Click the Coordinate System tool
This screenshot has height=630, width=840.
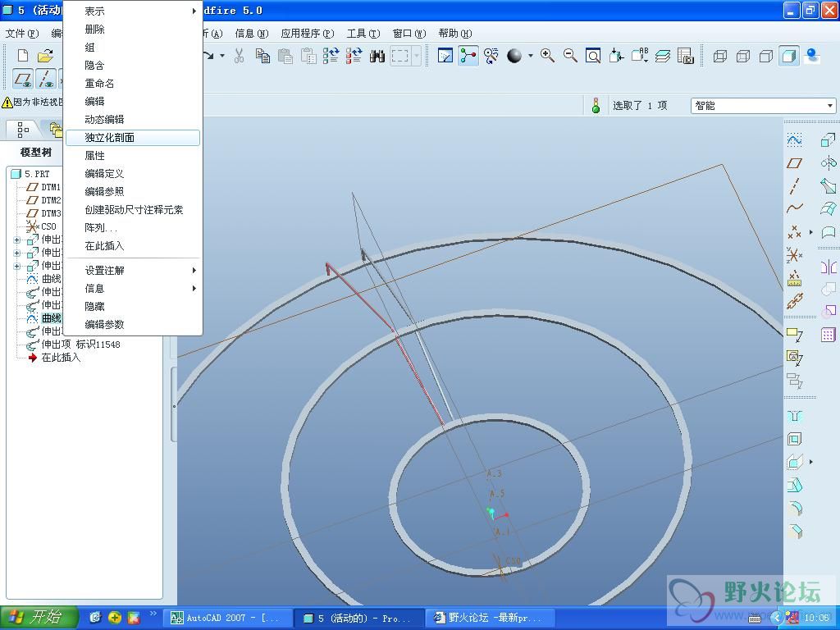(794, 255)
